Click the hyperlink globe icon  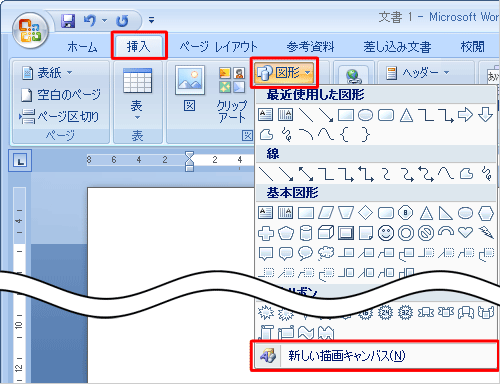(353, 76)
